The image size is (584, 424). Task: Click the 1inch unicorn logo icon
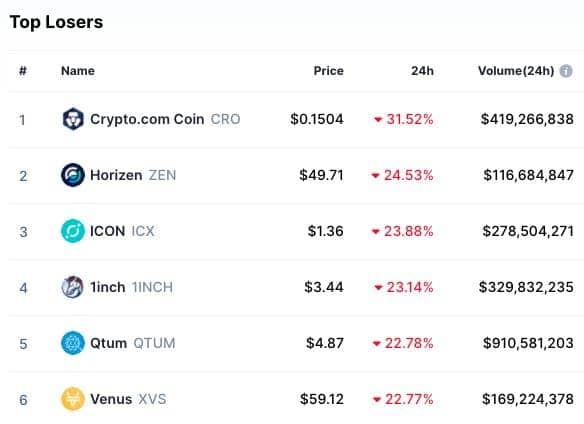pyautogui.click(x=72, y=287)
